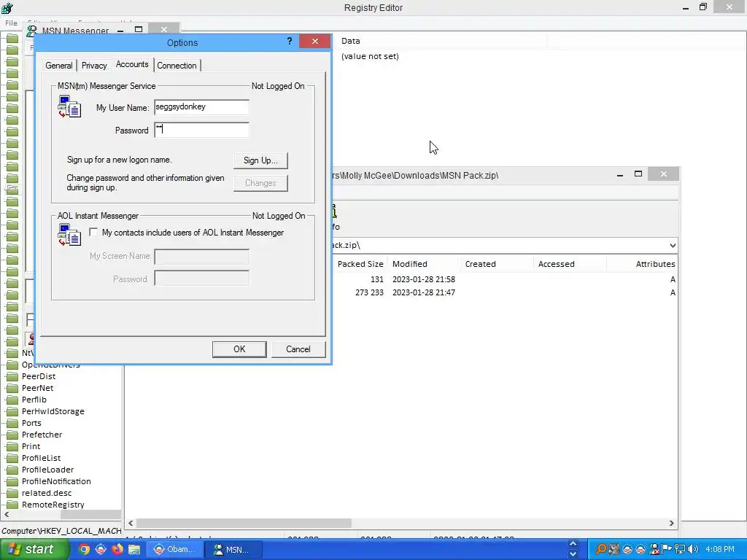The width and height of the screenshot is (747, 560).
Task: Open Firefox from the taskbar quick launch
Action: 117,550
